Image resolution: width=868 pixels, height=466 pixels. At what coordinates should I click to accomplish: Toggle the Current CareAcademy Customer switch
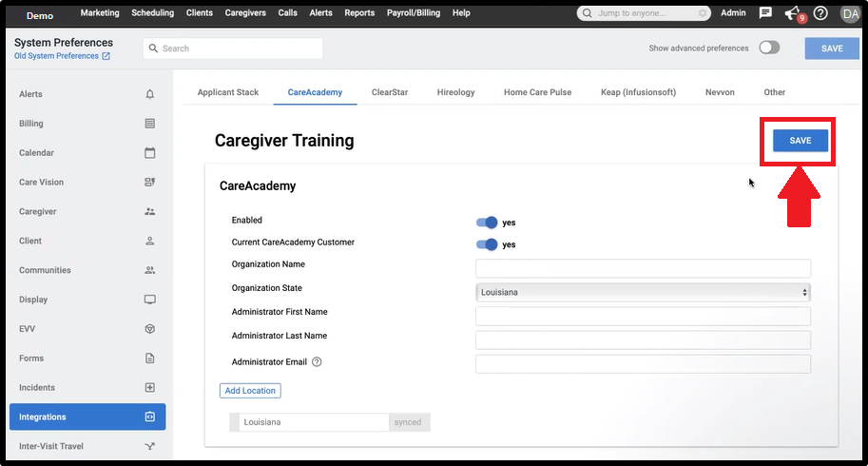coord(487,244)
